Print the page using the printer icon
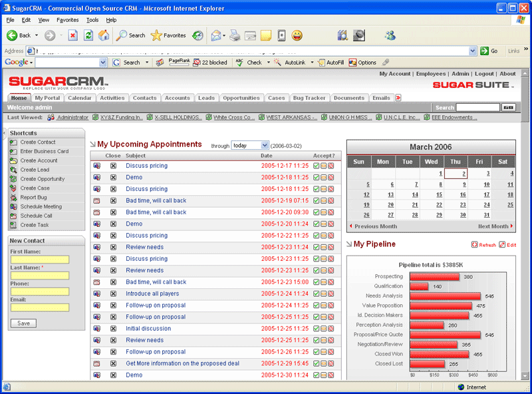532x394 pixels. 235,35
